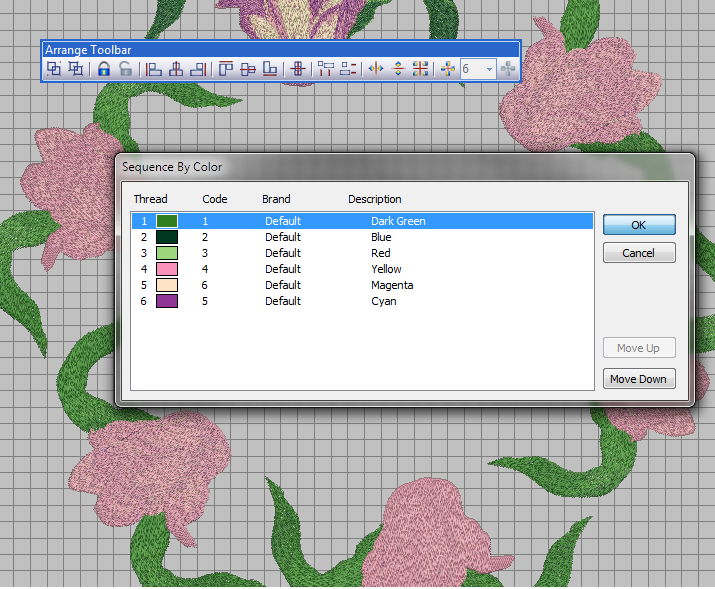The height and width of the screenshot is (589, 715).
Task: Click the Description column header
Action: pos(375,199)
